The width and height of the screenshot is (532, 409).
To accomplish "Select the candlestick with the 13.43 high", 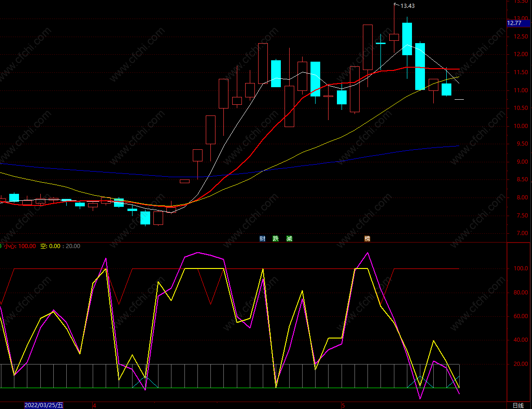I will point(394,38).
